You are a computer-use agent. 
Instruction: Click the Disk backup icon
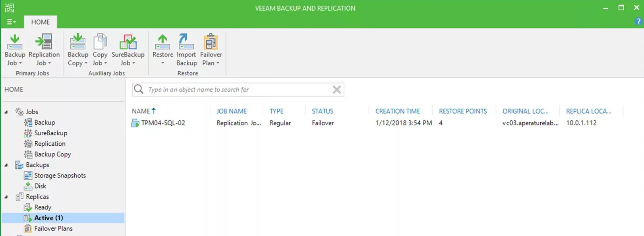[28, 186]
